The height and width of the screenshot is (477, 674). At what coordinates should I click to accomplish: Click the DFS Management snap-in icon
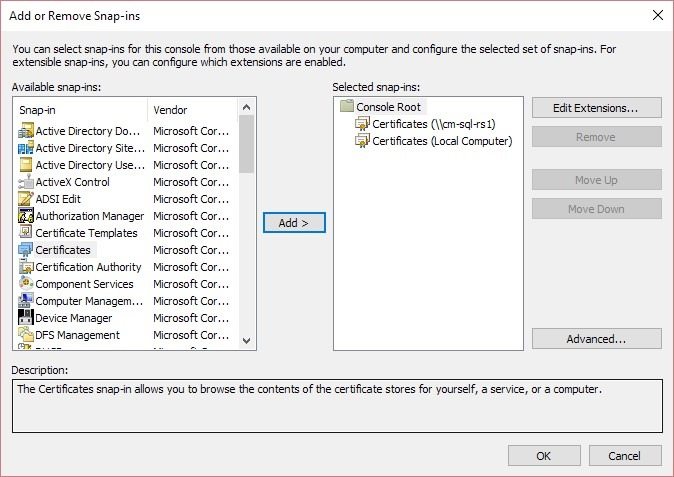(x=26, y=335)
